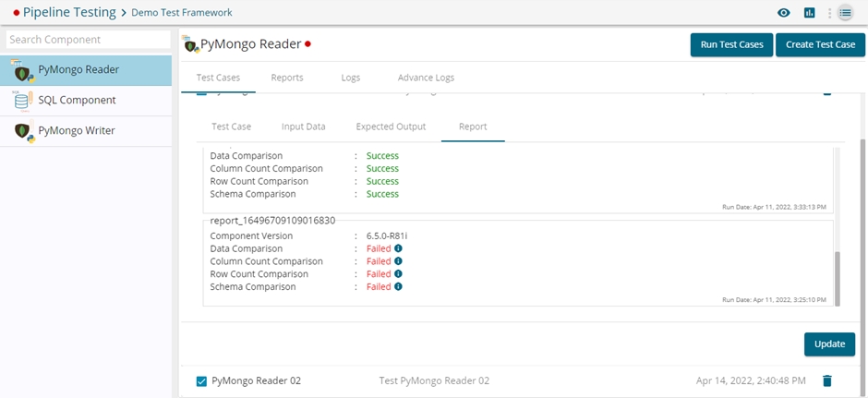Uncheck the PyMongo Reader 02 checkbox

(x=201, y=380)
